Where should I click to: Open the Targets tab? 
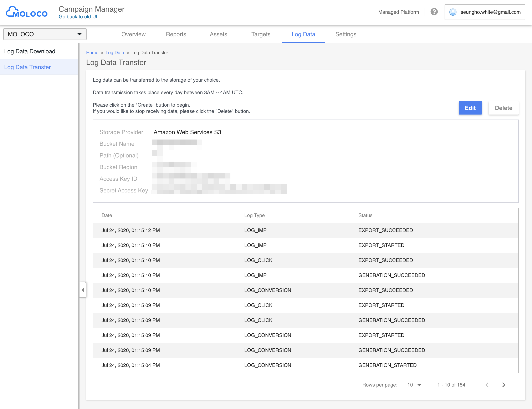point(261,34)
